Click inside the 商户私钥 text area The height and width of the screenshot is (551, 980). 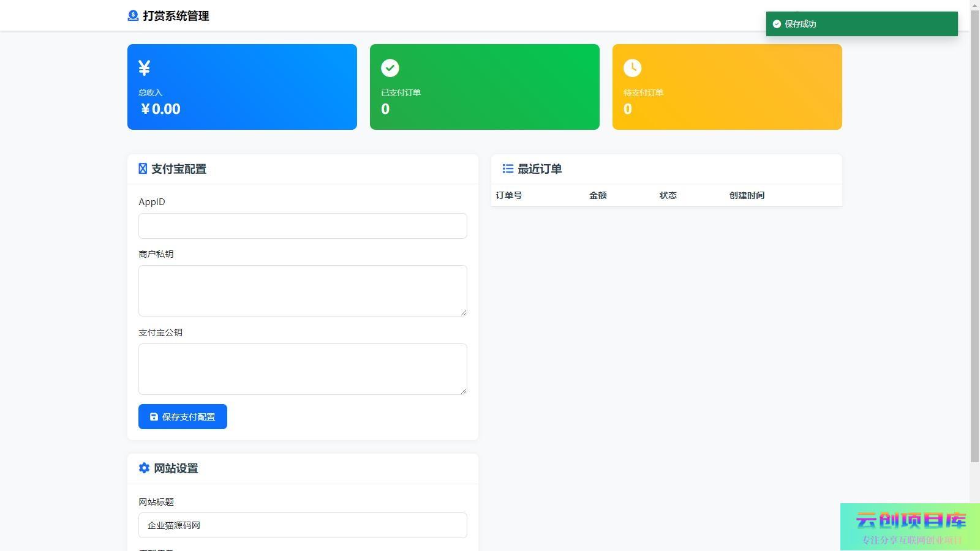click(303, 291)
